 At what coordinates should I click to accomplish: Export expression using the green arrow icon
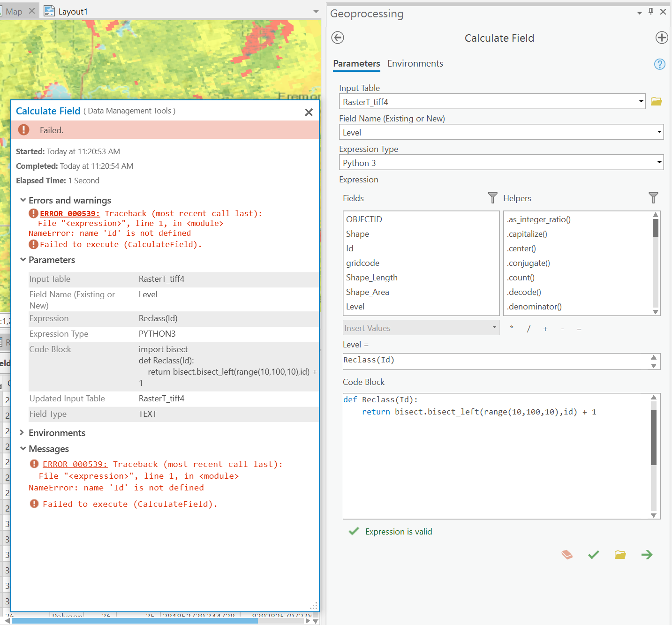pos(647,555)
